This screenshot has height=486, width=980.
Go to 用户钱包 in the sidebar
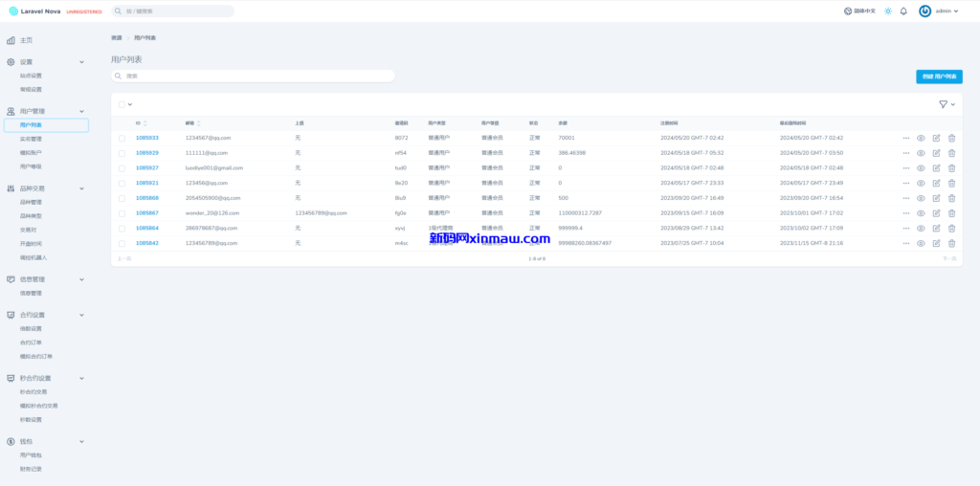click(31, 455)
